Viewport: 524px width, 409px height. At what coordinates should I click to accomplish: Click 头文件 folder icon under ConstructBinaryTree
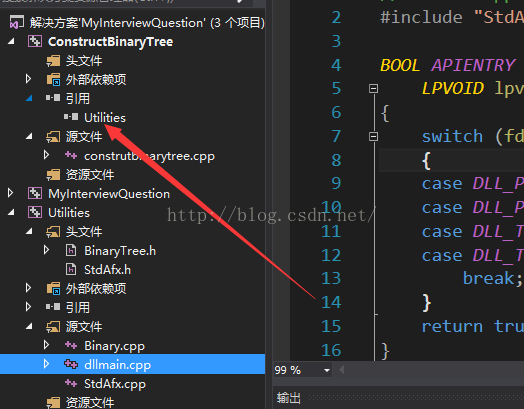pyautogui.click(x=53, y=61)
